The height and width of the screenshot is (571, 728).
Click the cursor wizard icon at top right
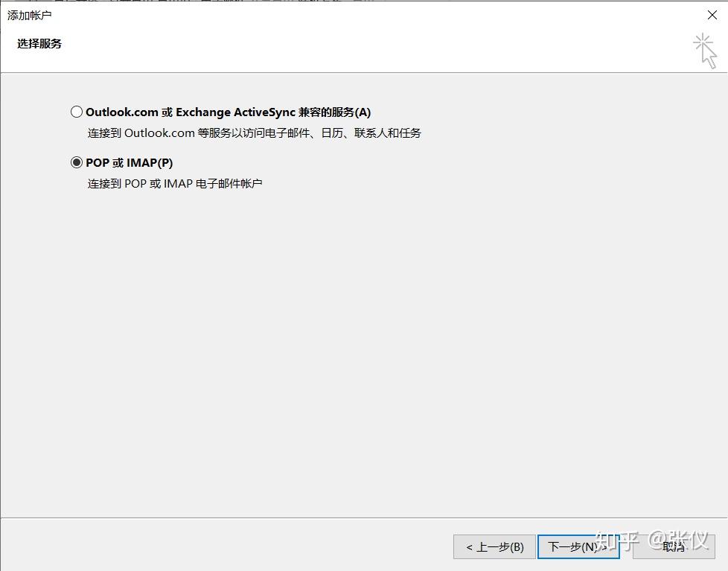pos(705,51)
